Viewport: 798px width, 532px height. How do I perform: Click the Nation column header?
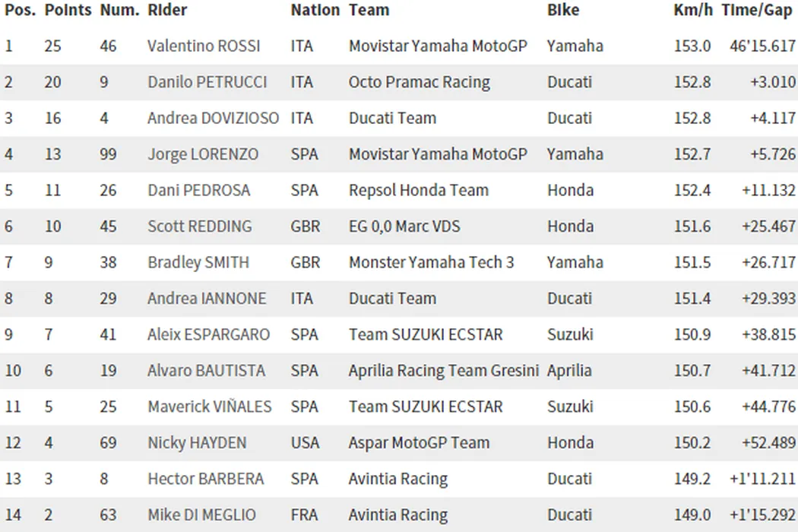pos(315,11)
